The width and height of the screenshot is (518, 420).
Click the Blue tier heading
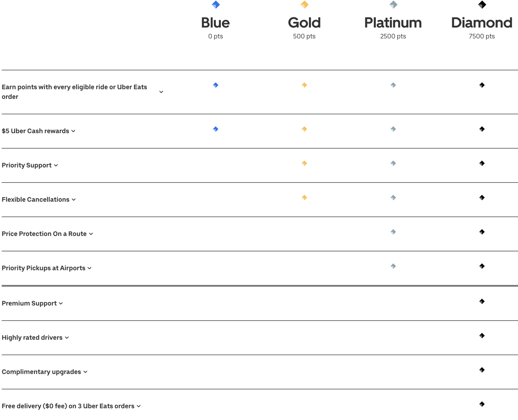(216, 23)
